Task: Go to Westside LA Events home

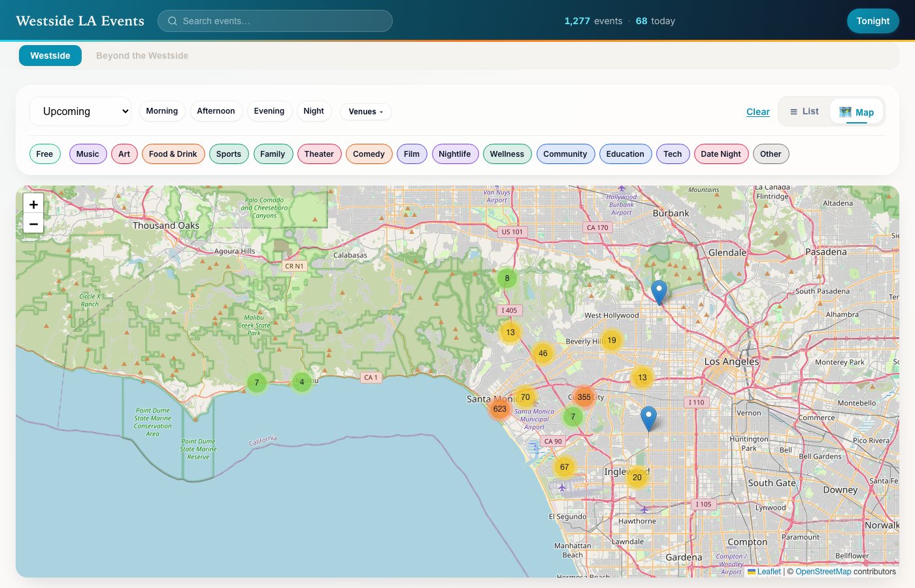Action: click(80, 21)
